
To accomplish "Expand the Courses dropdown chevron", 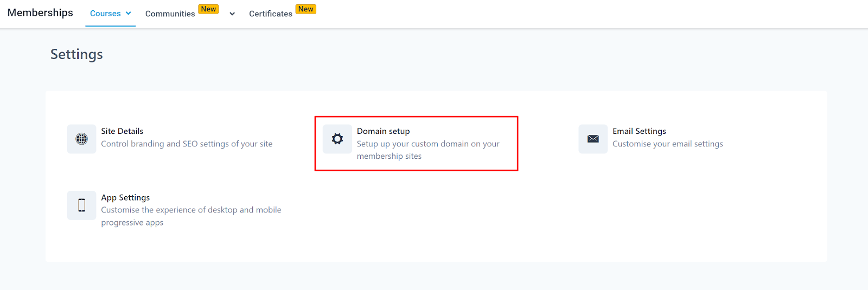I will coord(129,14).
